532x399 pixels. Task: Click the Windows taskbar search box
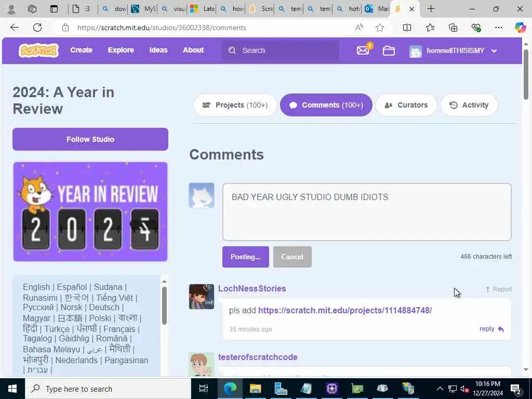[x=108, y=389]
